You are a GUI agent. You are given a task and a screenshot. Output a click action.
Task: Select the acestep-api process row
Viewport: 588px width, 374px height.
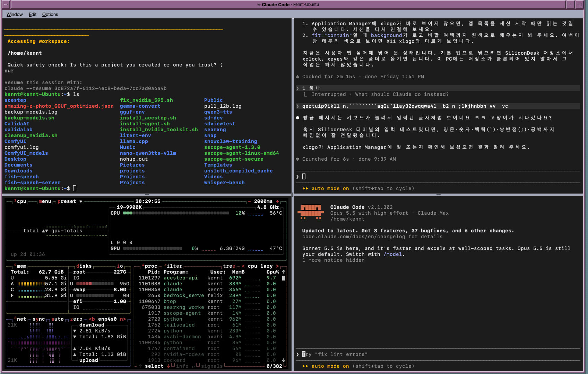tap(207, 278)
